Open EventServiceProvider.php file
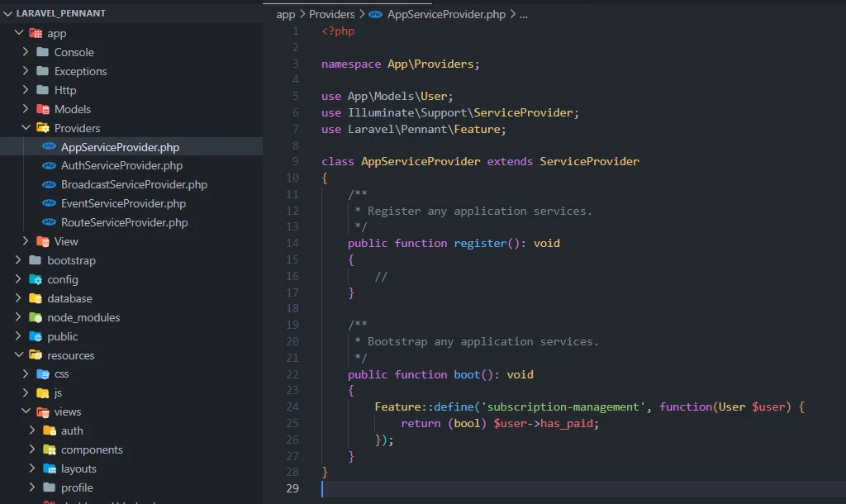The width and height of the screenshot is (846, 504). point(123,203)
